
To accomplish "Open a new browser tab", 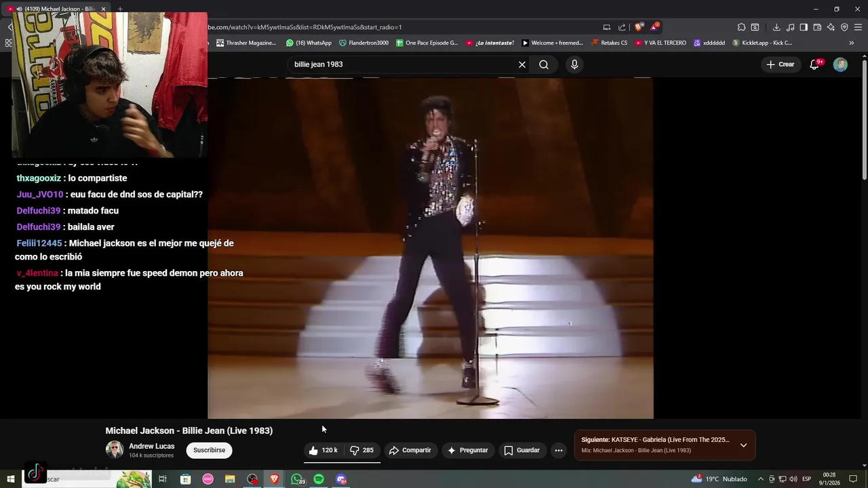I will [120, 9].
